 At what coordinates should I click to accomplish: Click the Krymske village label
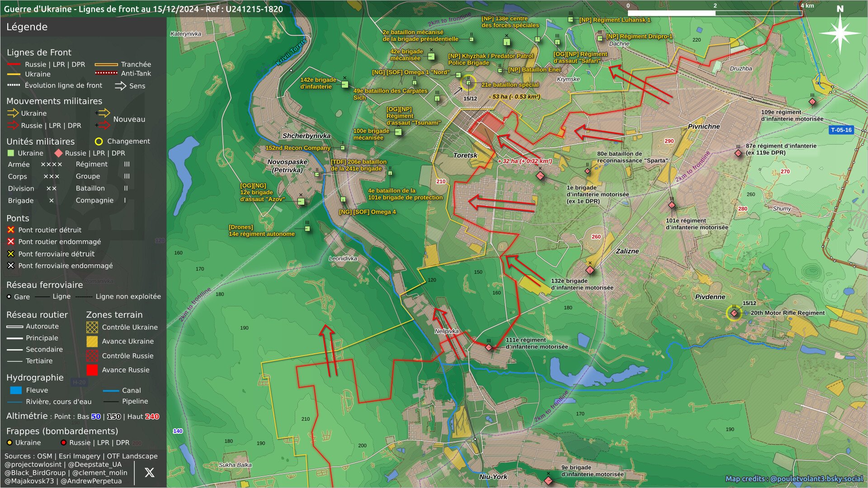tap(568, 79)
